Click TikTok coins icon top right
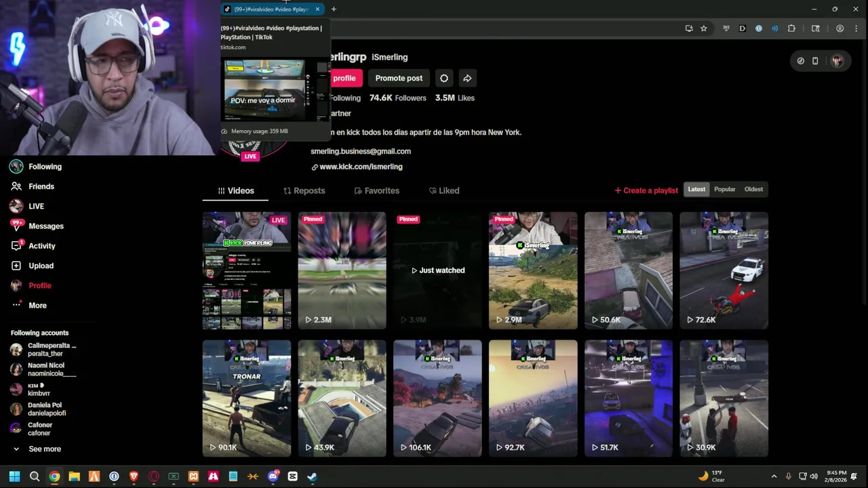Screen dimensions: 868x488 pos(801,61)
